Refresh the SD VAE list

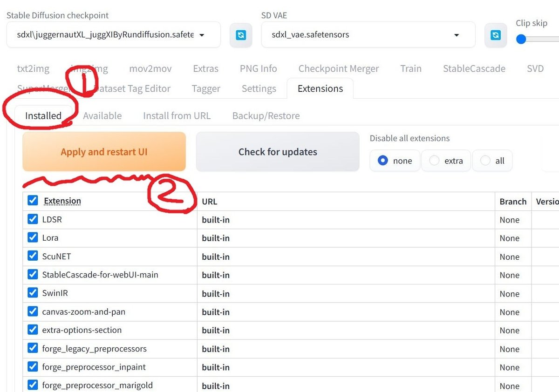496,34
